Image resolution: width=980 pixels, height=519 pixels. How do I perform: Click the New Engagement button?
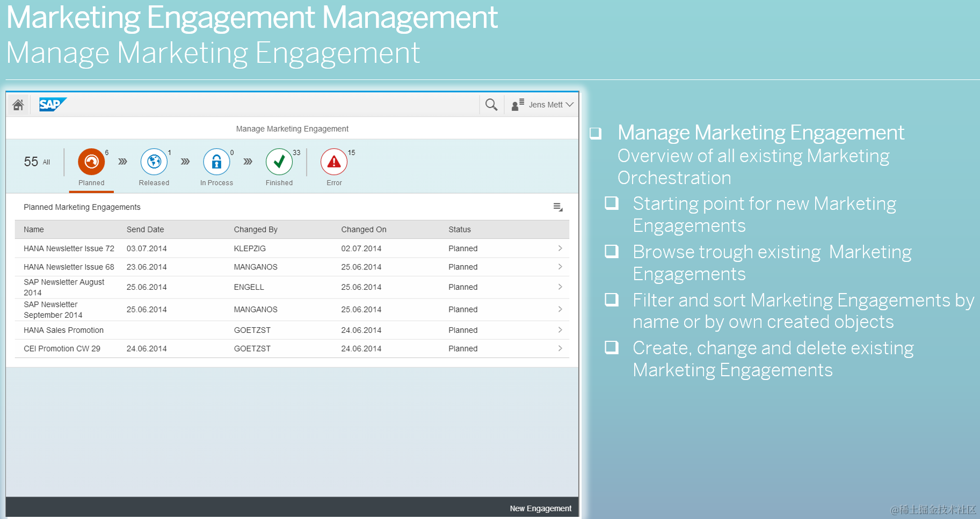(x=540, y=508)
